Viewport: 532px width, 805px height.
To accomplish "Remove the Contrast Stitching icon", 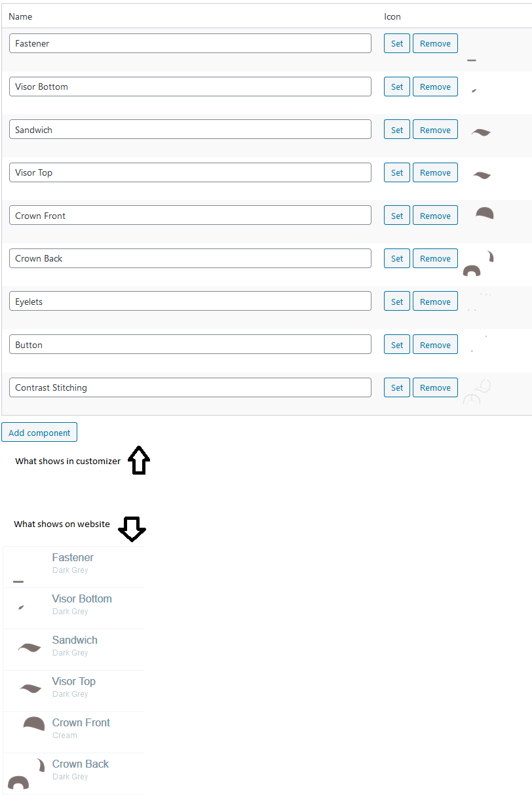I will (x=435, y=387).
